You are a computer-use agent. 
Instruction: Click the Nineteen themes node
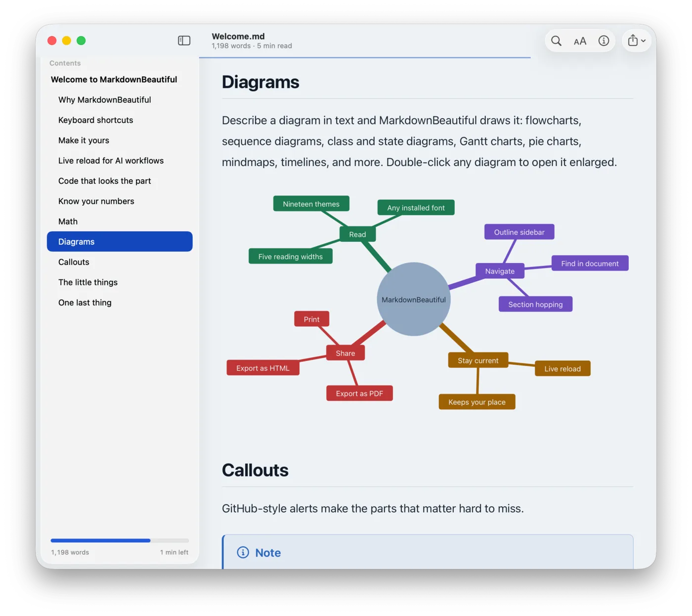point(311,204)
